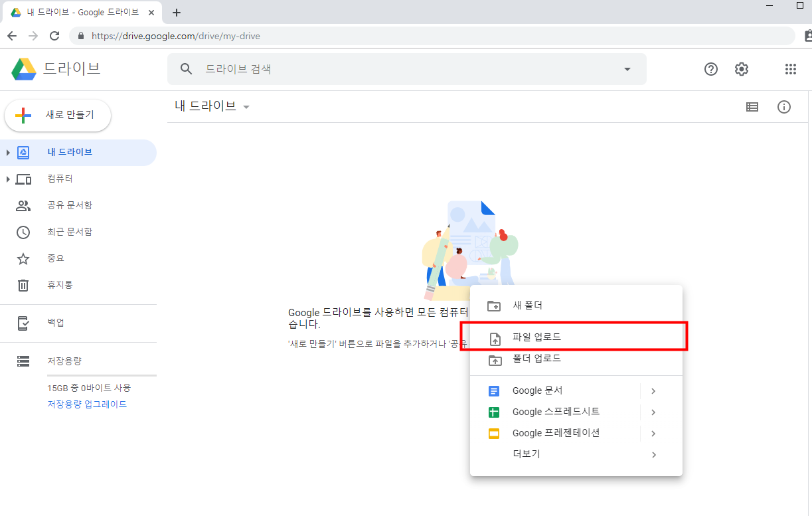Open the help question mark icon
This screenshot has height=516, width=812.
click(711, 69)
